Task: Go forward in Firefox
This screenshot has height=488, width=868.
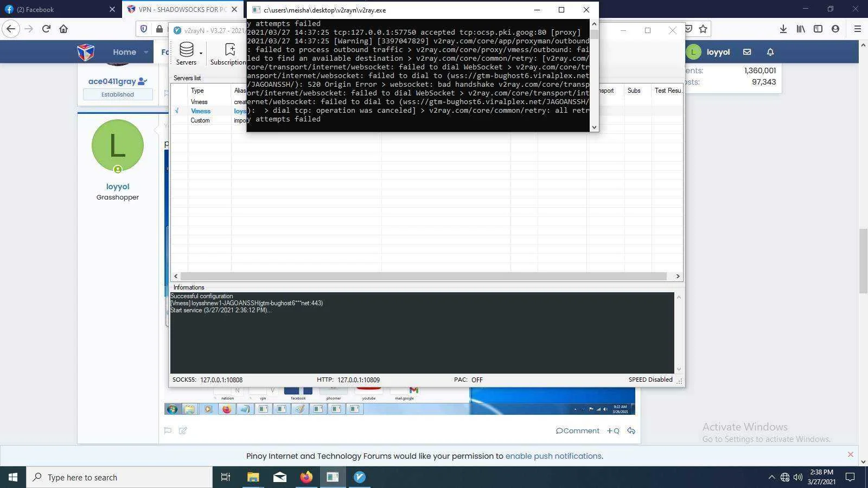Action: coord(29,29)
